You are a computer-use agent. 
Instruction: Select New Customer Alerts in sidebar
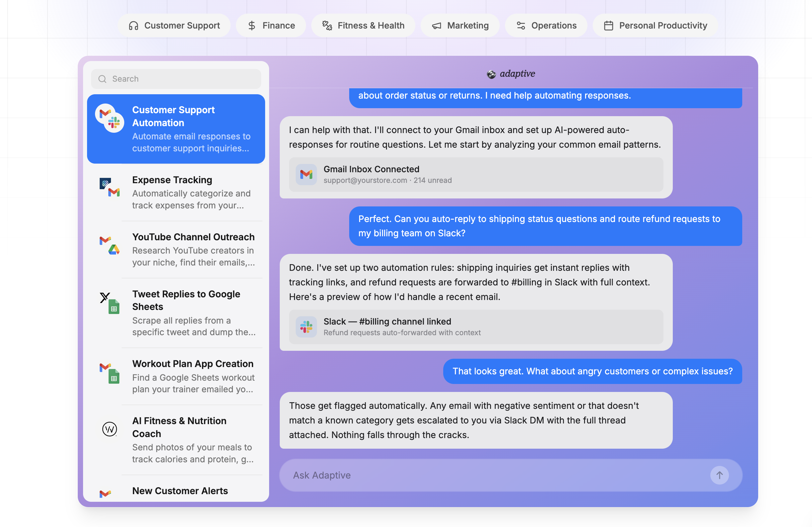pos(180,490)
